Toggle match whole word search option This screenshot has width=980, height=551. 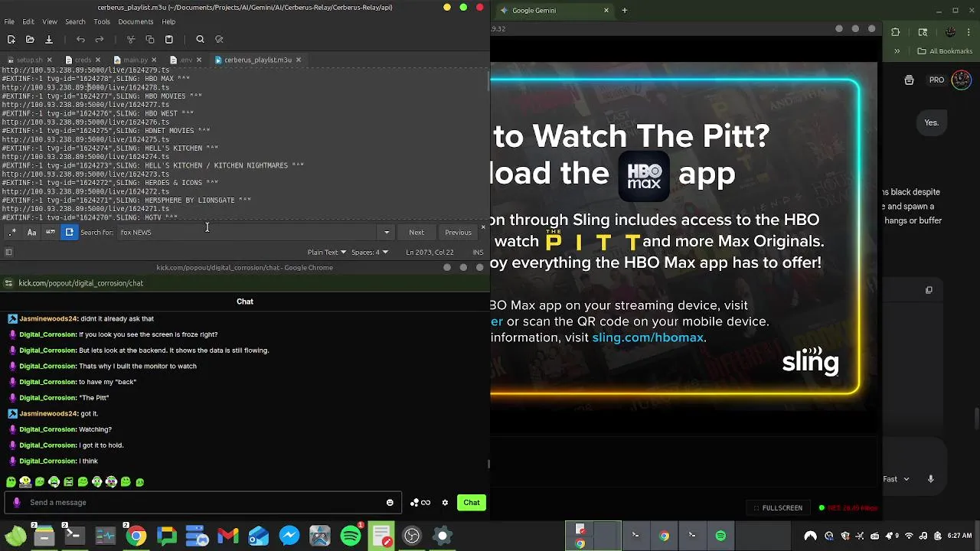[x=51, y=232]
